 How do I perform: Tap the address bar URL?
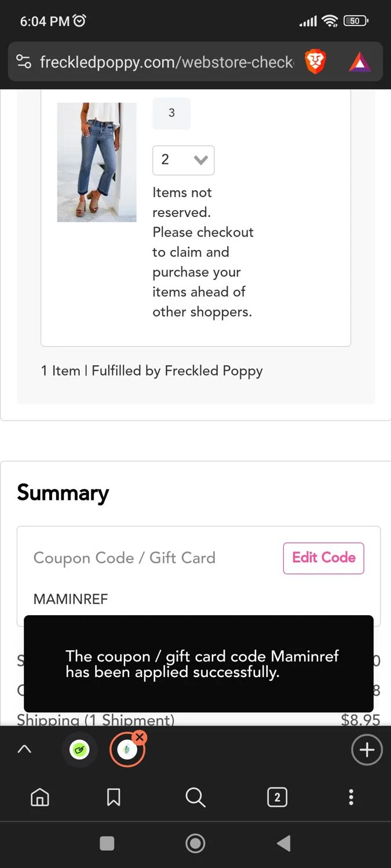166,61
